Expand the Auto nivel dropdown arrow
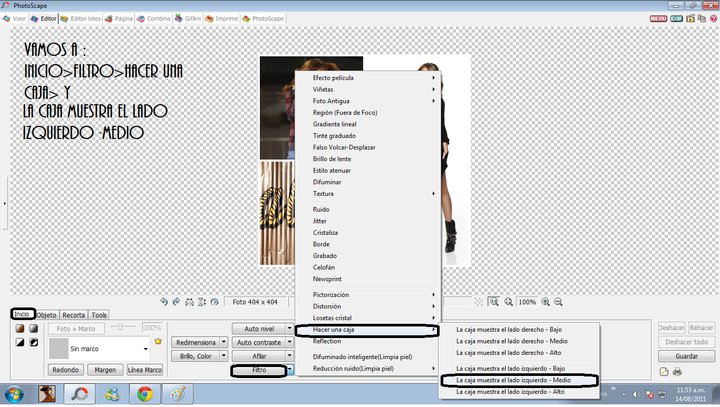This screenshot has height=407, width=720. click(x=289, y=328)
